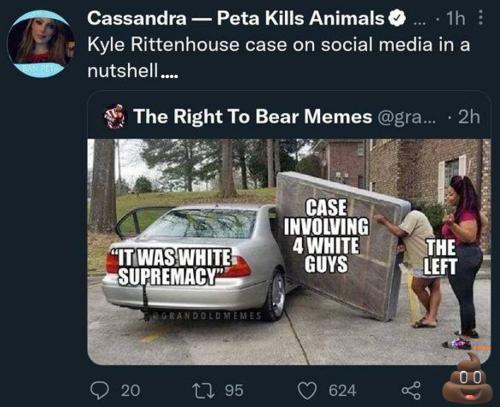Image resolution: width=500 pixels, height=407 pixels.
Task: Open The Right To Bear Memes account name
Action: pos(253,116)
